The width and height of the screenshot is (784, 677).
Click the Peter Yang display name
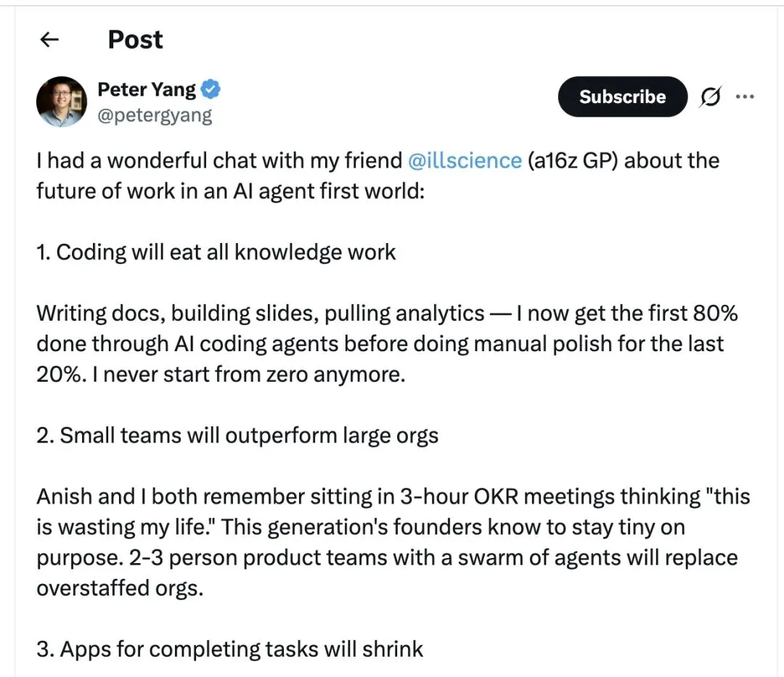[x=147, y=90]
